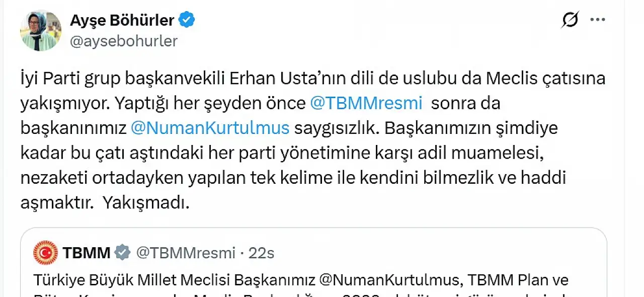This screenshot has height=297, width=644.
Task: Click the 22s timestamp on quoted tweet
Action: click(x=261, y=253)
